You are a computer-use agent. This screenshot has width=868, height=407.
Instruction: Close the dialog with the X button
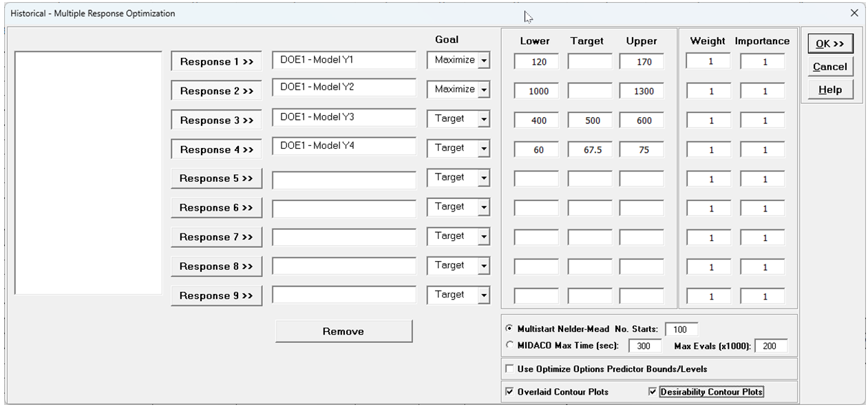tap(854, 13)
